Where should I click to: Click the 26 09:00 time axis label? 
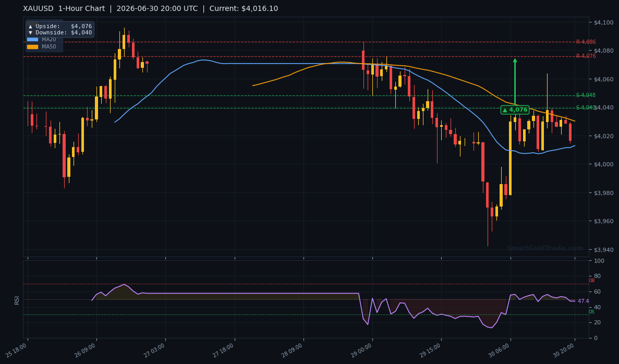86,350
